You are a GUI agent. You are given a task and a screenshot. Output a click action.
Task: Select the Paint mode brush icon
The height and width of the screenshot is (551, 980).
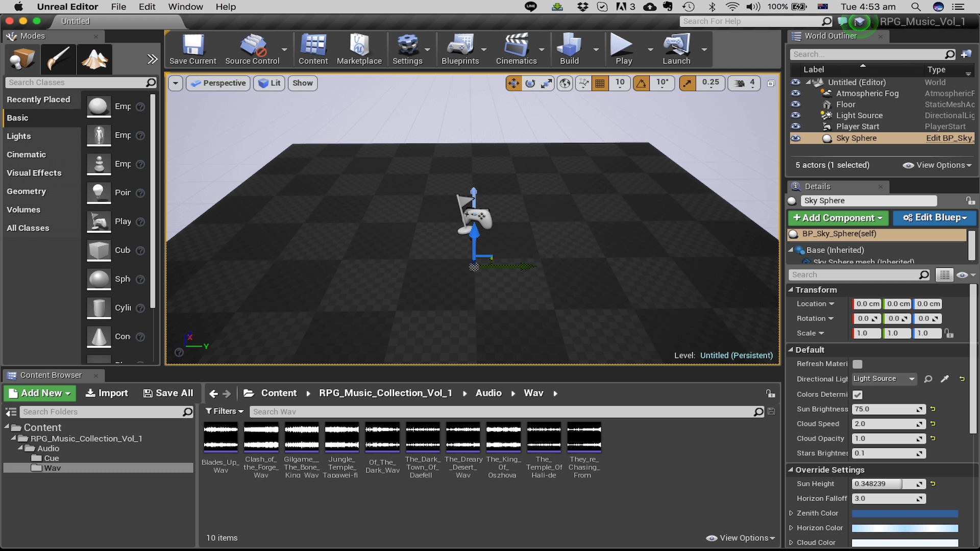[x=58, y=60]
